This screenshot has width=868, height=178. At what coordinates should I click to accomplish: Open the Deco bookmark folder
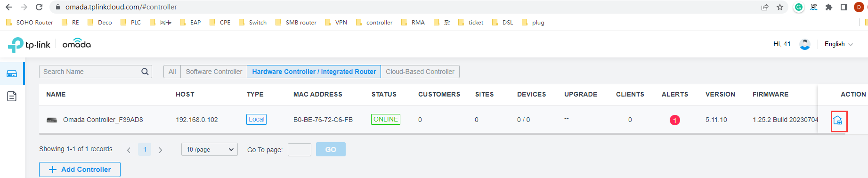tap(99, 22)
